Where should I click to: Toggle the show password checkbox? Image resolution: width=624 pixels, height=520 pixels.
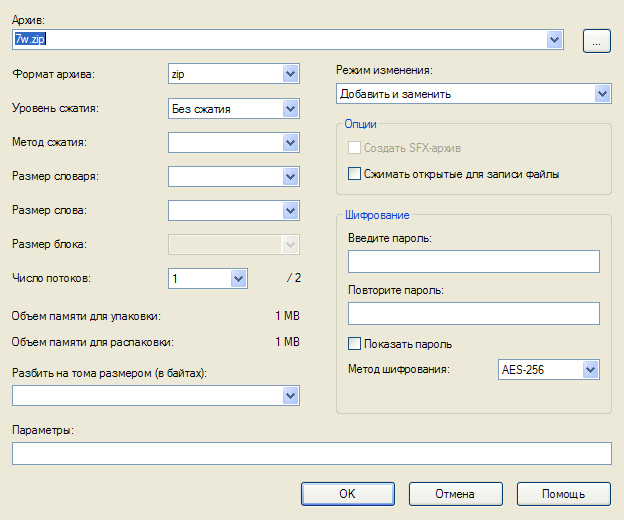[x=354, y=344]
